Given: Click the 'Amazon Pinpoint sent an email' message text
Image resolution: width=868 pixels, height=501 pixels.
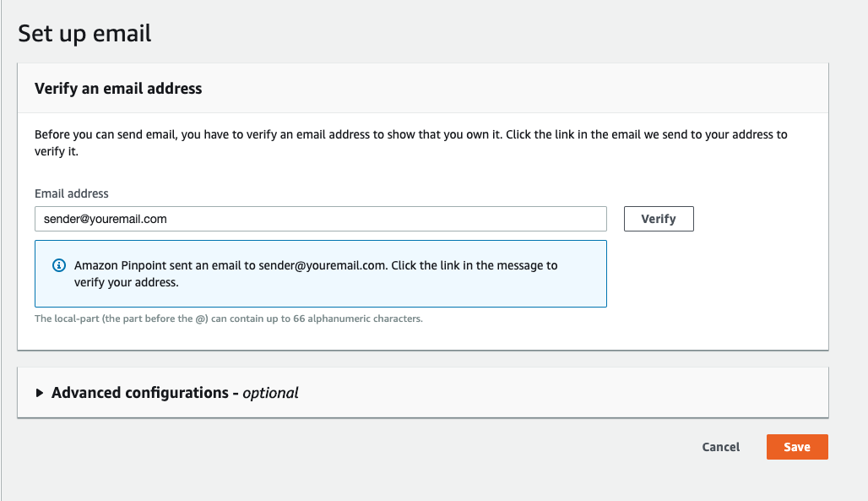Looking at the screenshot, I should pos(316,274).
